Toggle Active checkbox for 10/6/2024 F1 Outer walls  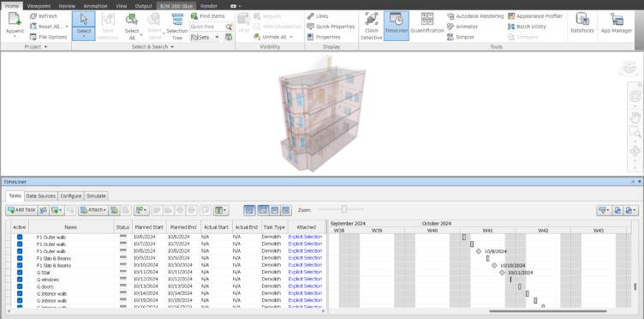(20, 238)
